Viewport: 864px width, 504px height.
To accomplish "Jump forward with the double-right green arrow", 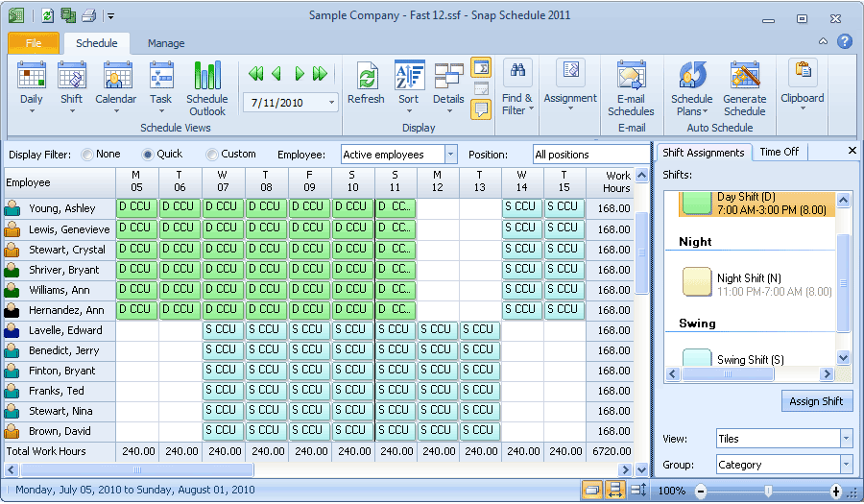I will point(320,73).
